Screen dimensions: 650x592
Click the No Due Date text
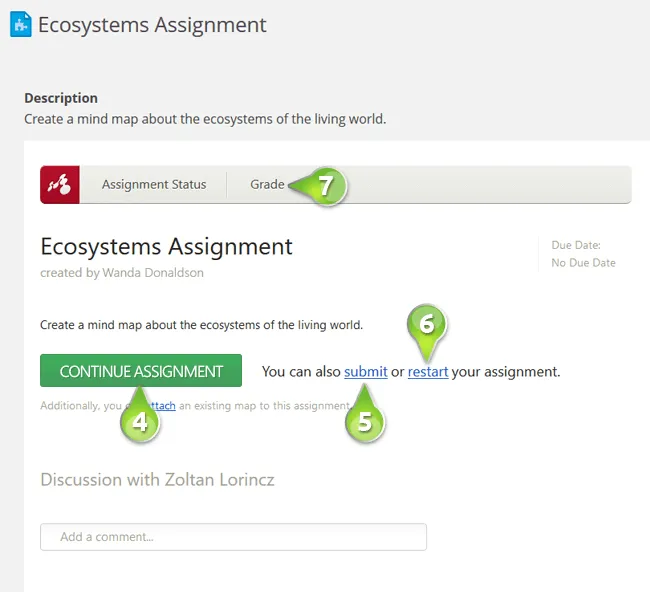[x=584, y=263]
